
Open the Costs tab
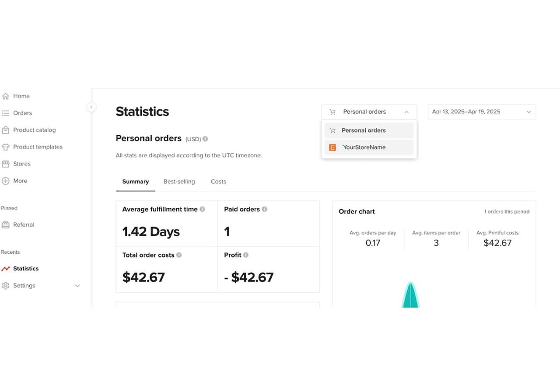[x=218, y=181]
